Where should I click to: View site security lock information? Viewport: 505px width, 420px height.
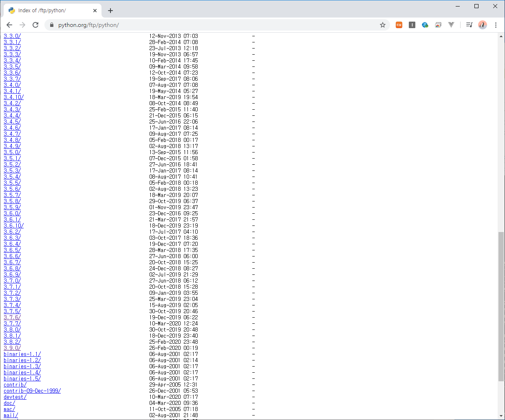click(52, 25)
